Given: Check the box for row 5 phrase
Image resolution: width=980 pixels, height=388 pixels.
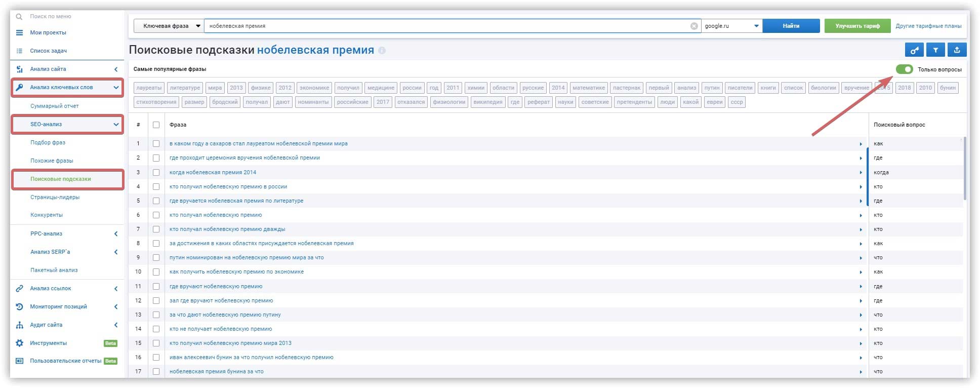Looking at the screenshot, I should [156, 201].
